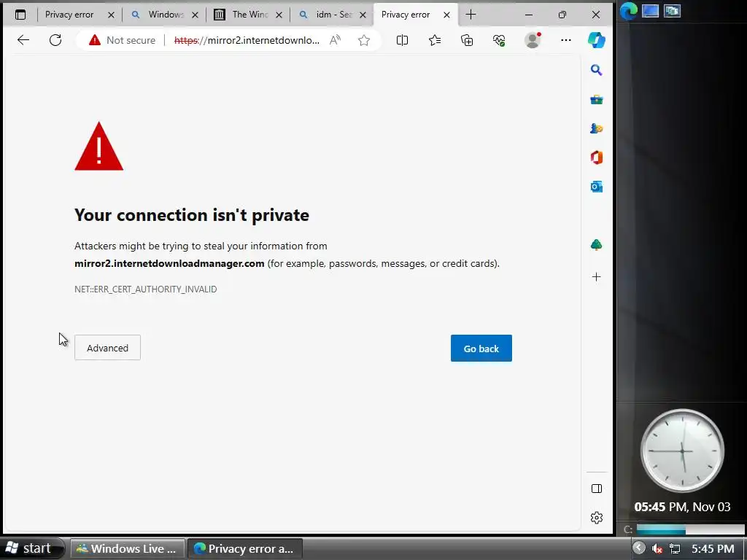This screenshot has height=560, width=747.
Task: Close the The Wind... tab
Action: 279,15
